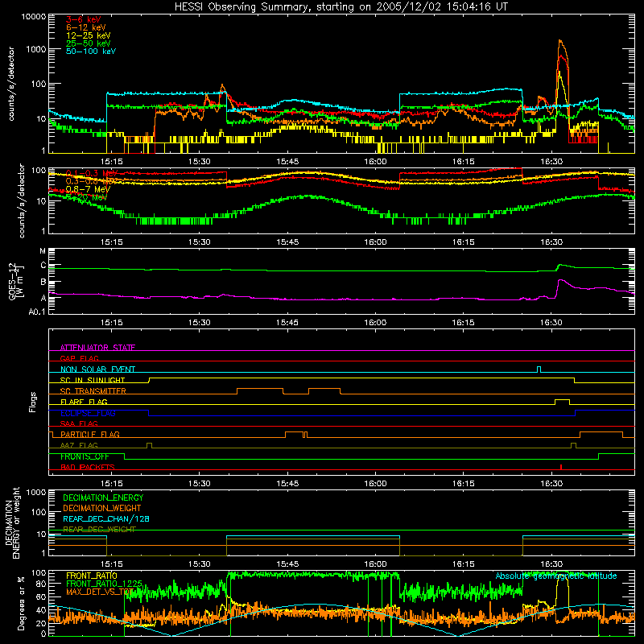Click the NON_SOLAR_EVENT pulse on cyan line

[539, 369]
